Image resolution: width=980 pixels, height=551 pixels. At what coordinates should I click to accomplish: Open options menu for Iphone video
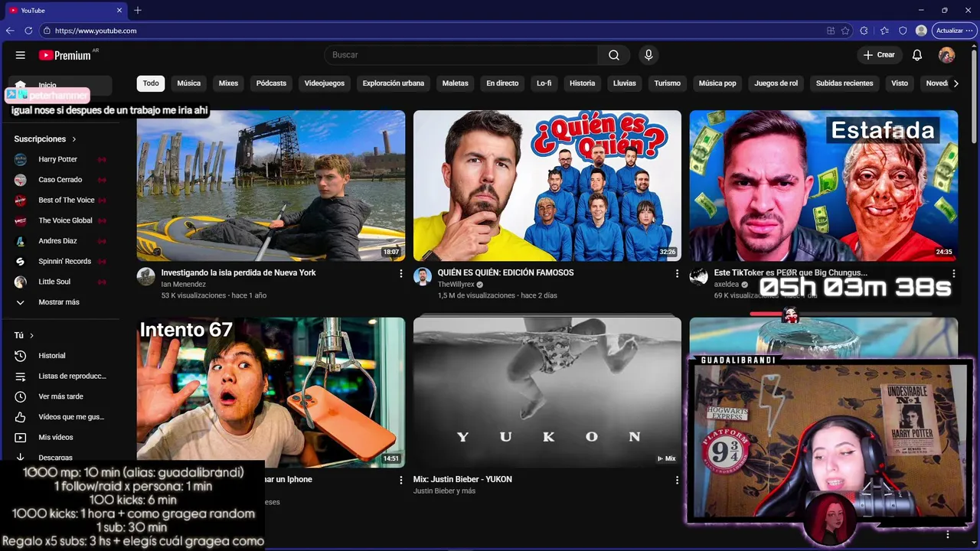coord(401,480)
